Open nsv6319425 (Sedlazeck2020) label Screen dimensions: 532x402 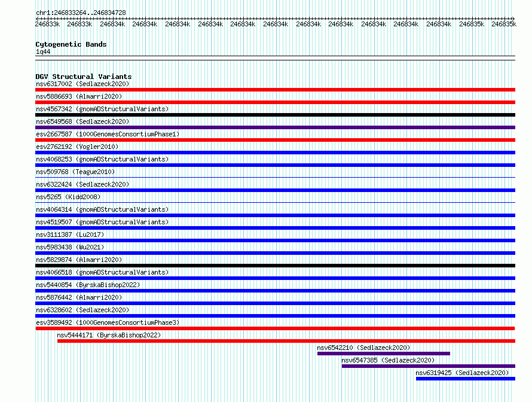click(x=462, y=373)
